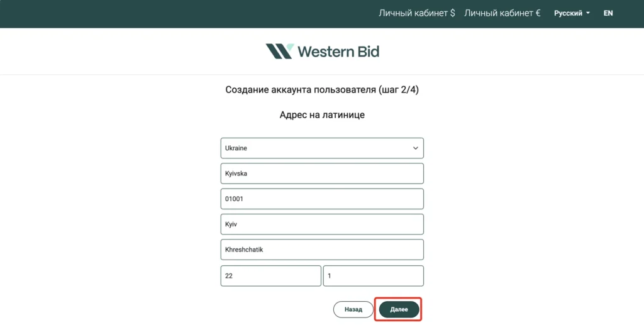The image size is (644, 325).
Task: Click the chevron in the country selector
Action: pyautogui.click(x=415, y=148)
